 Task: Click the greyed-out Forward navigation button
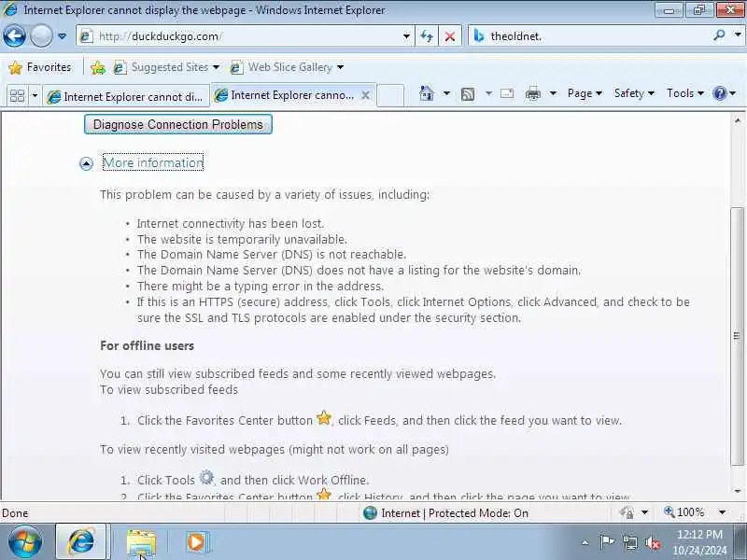41,35
